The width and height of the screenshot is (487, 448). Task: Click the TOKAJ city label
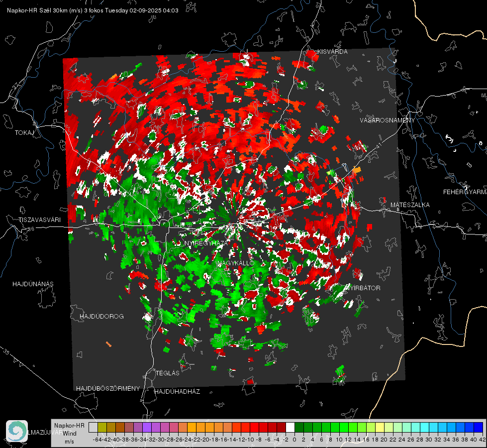click(24, 133)
